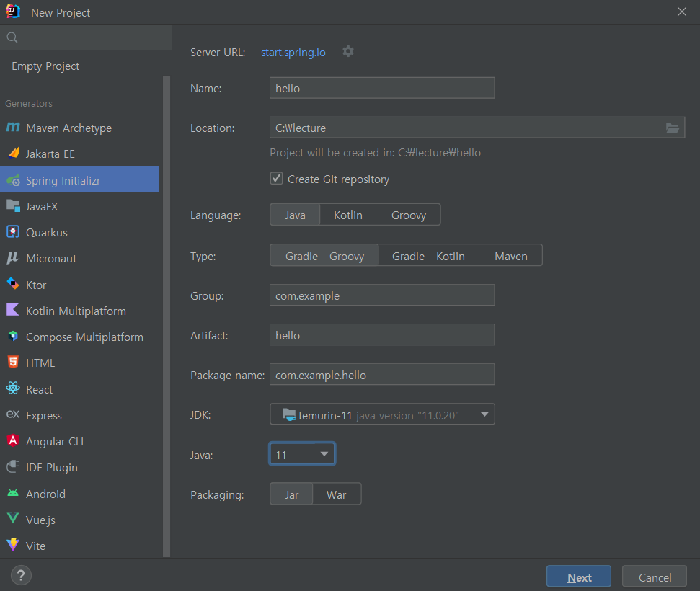Click the Name input field
700x591 pixels.
pyautogui.click(x=382, y=87)
